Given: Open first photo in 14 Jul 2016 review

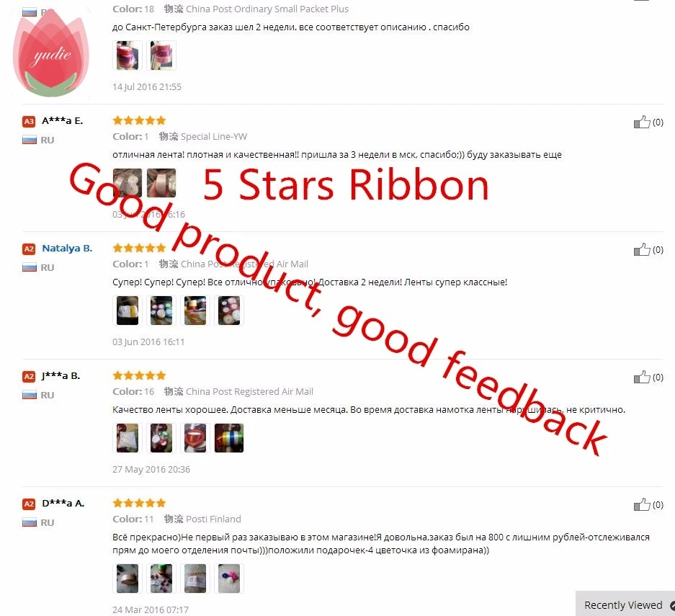Looking at the screenshot, I should [x=128, y=55].
